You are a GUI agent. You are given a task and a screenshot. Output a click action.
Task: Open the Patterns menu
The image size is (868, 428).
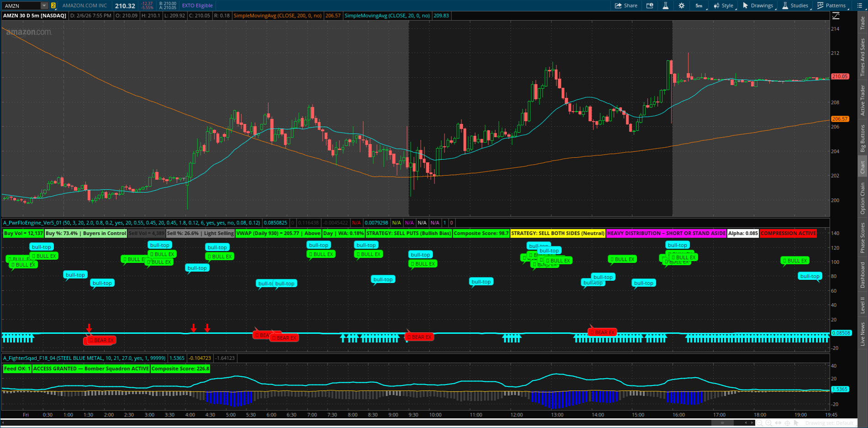(x=832, y=5)
